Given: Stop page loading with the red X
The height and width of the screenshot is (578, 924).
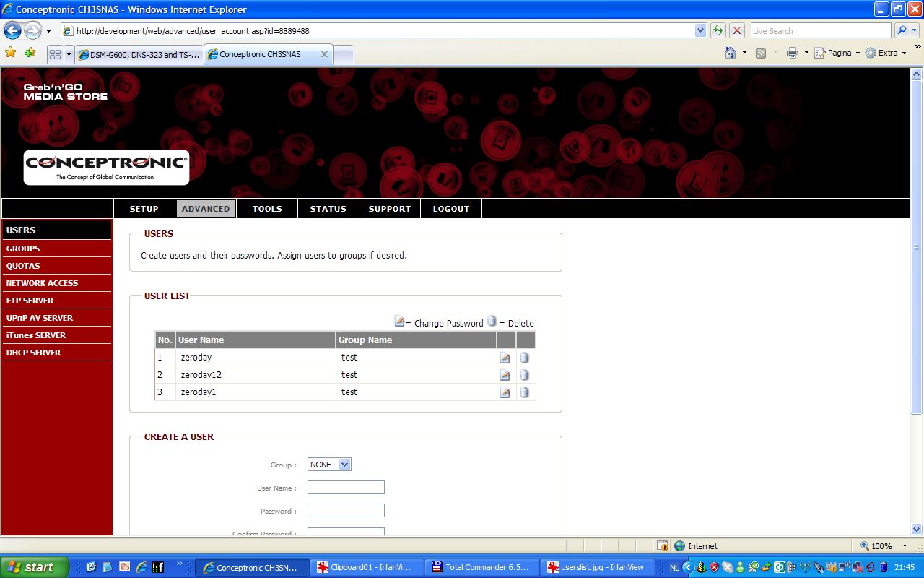Looking at the screenshot, I should pos(737,31).
